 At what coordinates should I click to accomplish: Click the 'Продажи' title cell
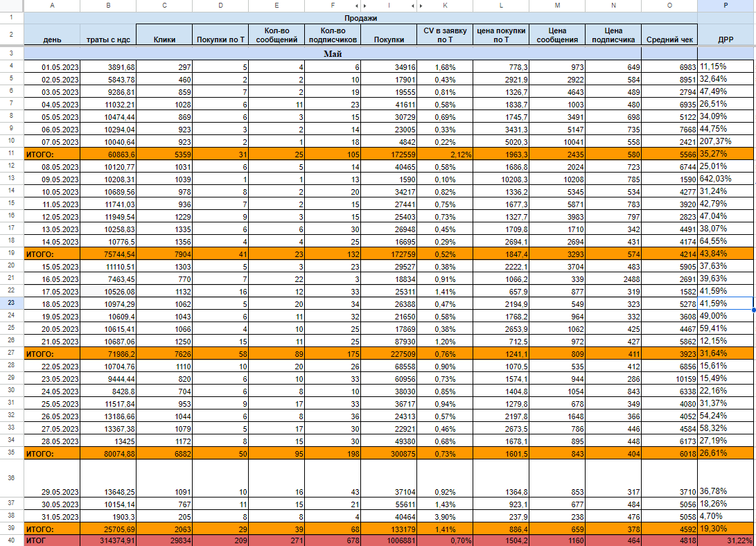(x=360, y=18)
